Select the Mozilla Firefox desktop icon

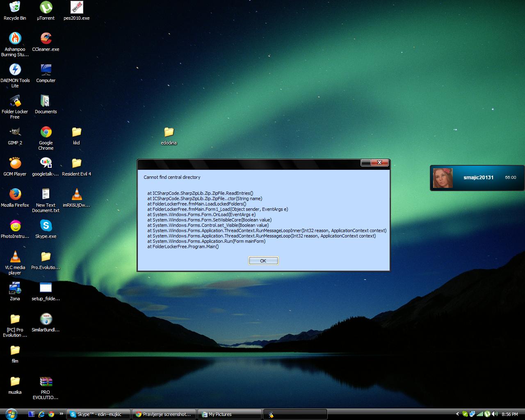pyautogui.click(x=15, y=198)
